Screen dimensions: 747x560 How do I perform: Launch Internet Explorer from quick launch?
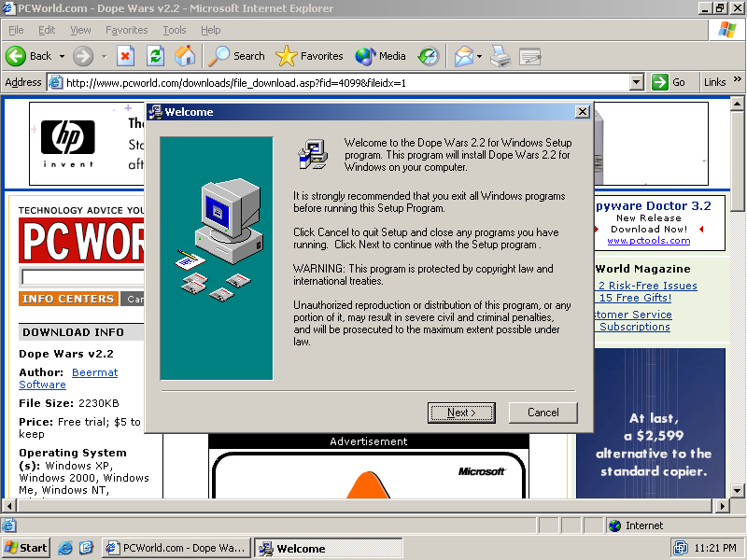click(x=65, y=548)
